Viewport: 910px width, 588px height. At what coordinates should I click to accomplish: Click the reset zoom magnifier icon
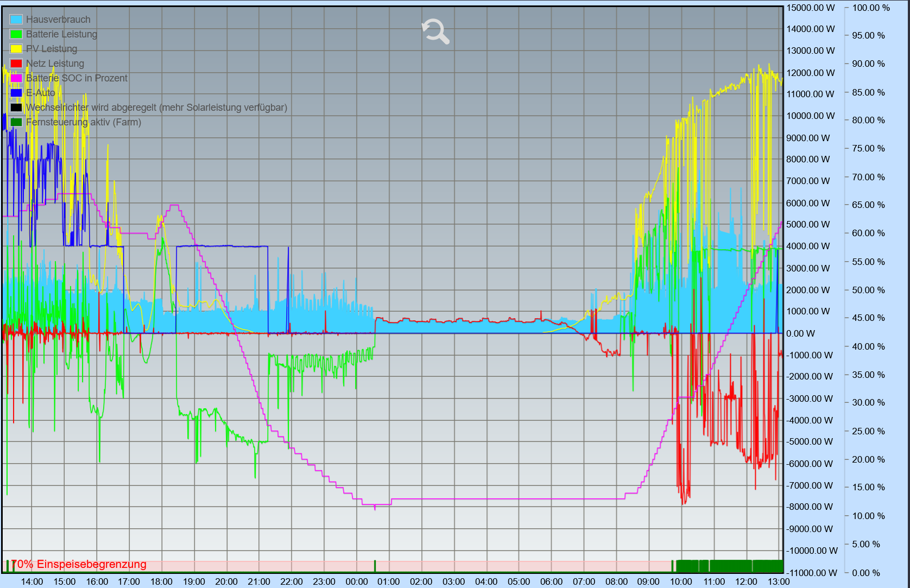436,31
